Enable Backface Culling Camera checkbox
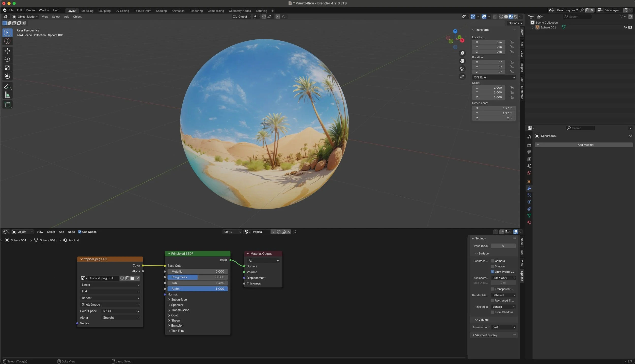Screen dimensions: 635x364 click(x=492, y=261)
